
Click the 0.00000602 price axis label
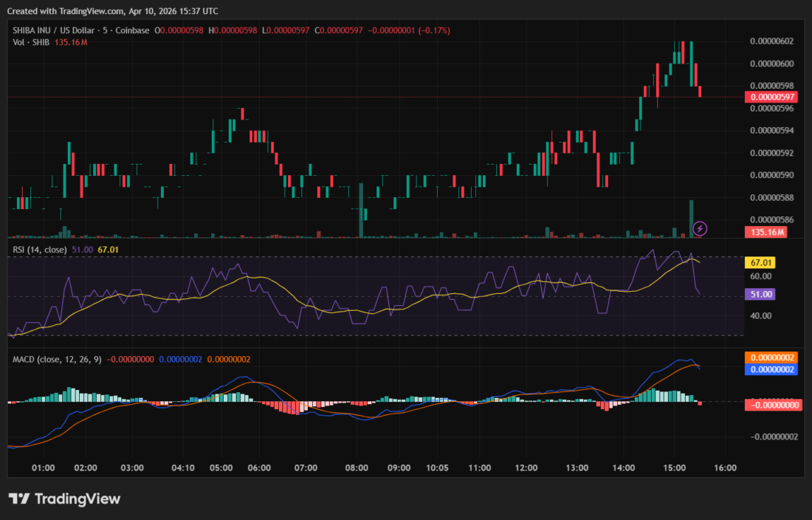[x=771, y=41]
